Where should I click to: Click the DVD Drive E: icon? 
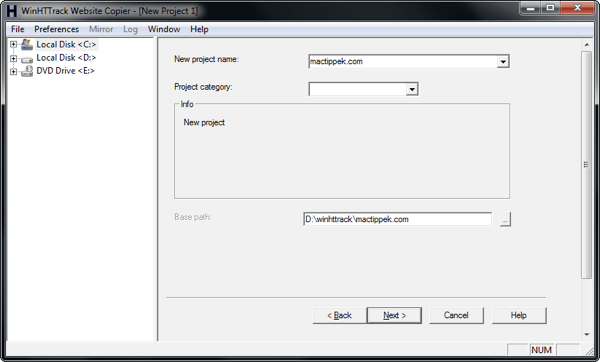(x=27, y=71)
